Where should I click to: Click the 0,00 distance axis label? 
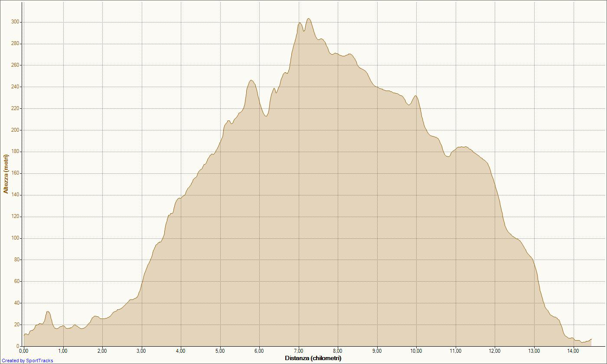24,351
